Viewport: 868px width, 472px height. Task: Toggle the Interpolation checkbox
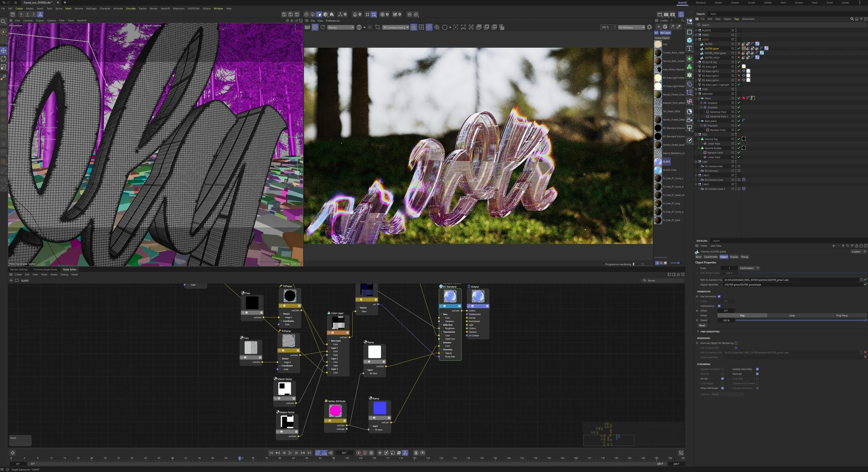pyautogui.click(x=719, y=306)
